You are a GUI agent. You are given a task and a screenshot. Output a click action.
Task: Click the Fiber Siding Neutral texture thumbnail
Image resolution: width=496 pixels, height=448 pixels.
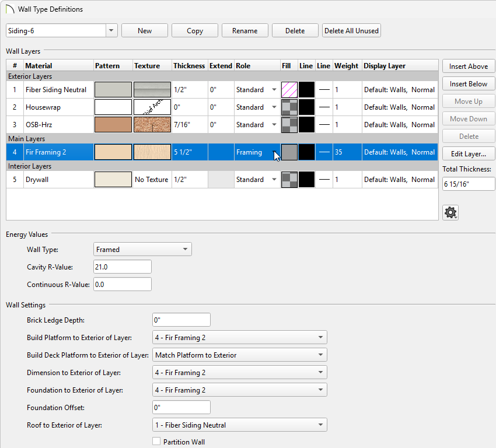coord(152,90)
